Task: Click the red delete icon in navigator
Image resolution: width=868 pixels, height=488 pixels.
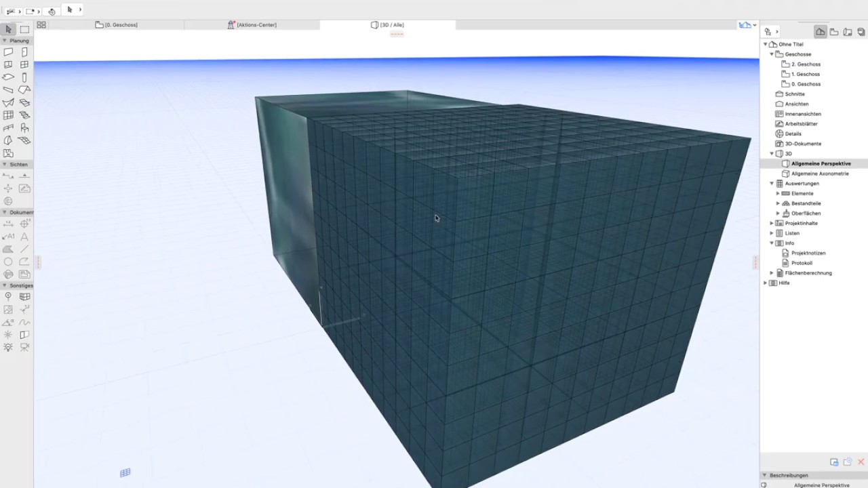Action: [861, 462]
